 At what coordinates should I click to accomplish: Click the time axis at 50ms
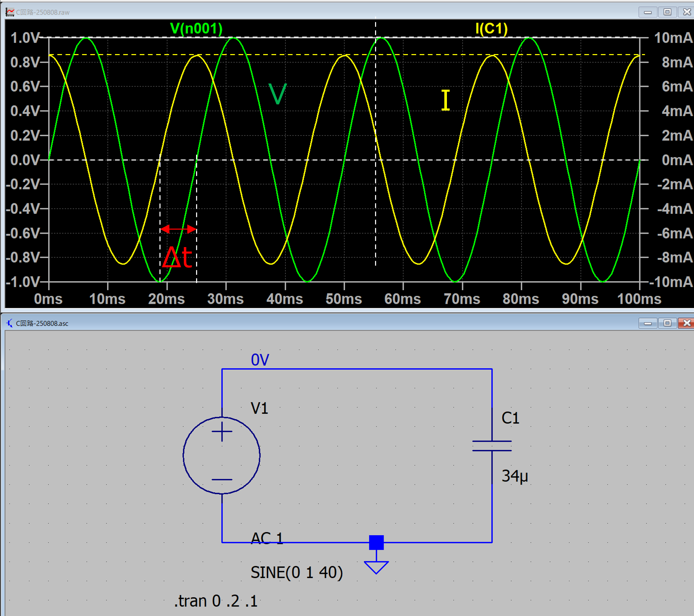click(x=344, y=299)
